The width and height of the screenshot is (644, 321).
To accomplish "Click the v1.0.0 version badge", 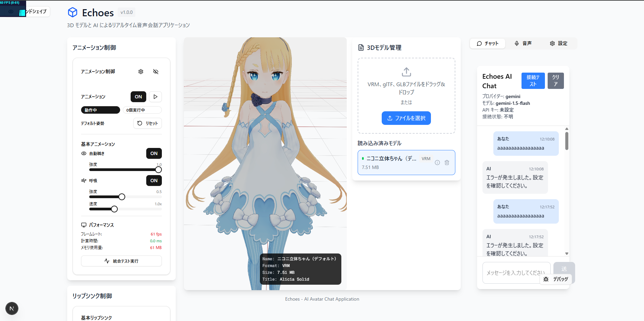I will pos(127,12).
